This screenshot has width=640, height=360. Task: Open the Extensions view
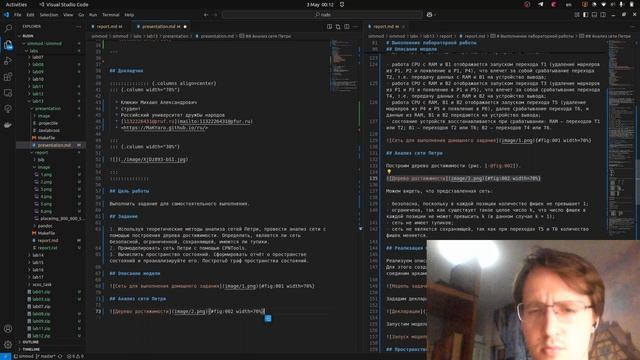coord(8,77)
